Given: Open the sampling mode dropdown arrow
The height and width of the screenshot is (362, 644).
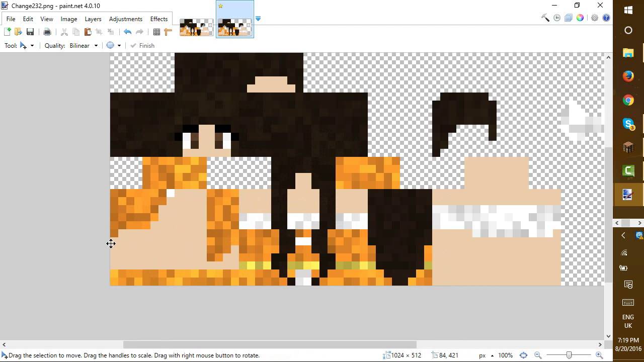Looking at the screenshot, I should (x=119, y=45).
